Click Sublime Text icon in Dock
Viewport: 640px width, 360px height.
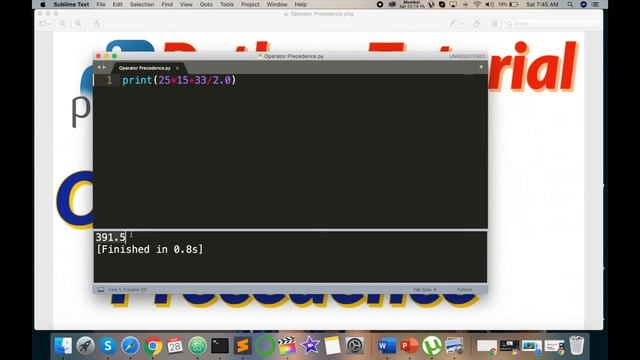[242, 346]
